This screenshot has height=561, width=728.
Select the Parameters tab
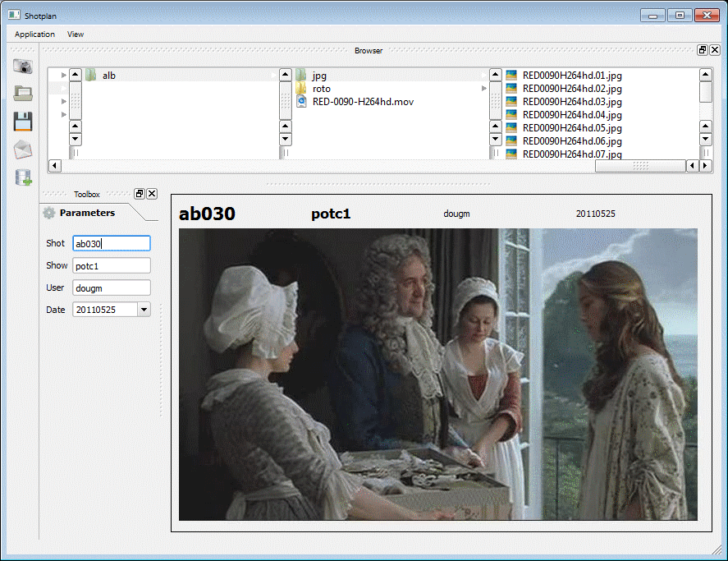click(87, 213)
